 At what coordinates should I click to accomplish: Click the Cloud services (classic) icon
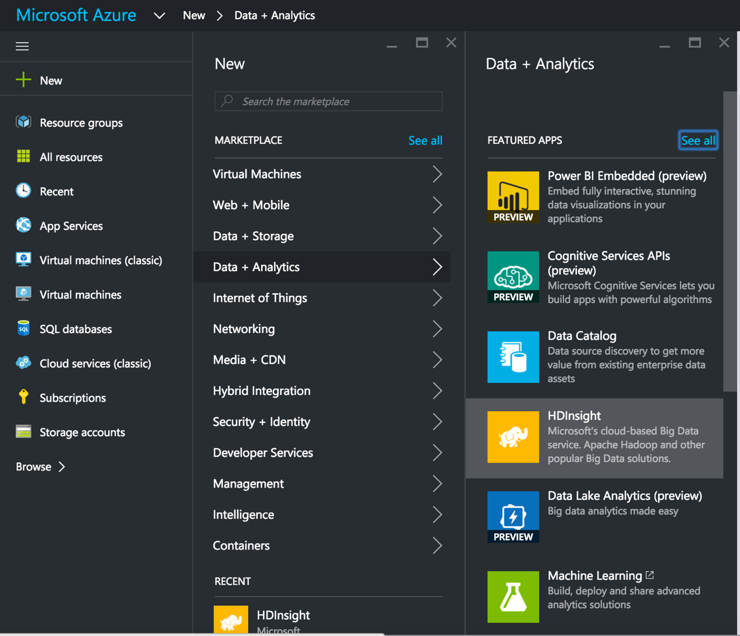[23, 363]
